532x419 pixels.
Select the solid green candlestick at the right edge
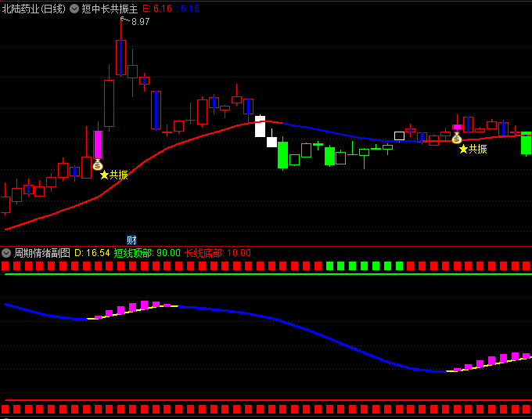click(x=527, y=143)
